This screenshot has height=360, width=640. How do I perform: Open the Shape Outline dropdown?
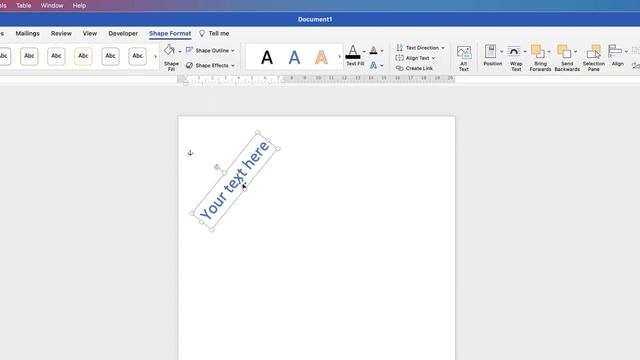click(210, 51)
